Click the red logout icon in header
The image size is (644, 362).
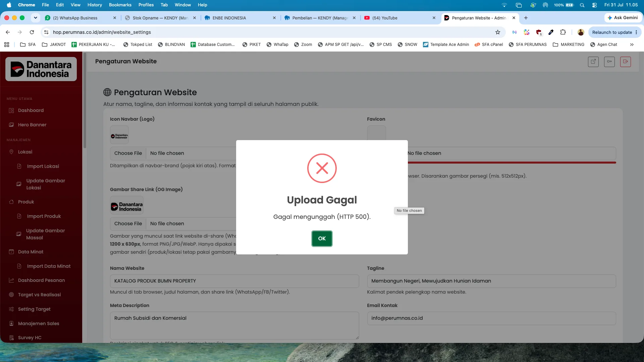click(626, 62)
